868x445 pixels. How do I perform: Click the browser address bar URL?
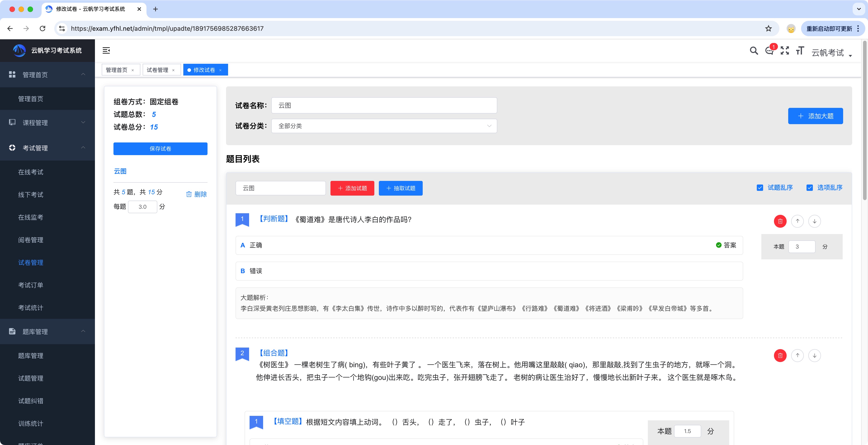[167, 29]
